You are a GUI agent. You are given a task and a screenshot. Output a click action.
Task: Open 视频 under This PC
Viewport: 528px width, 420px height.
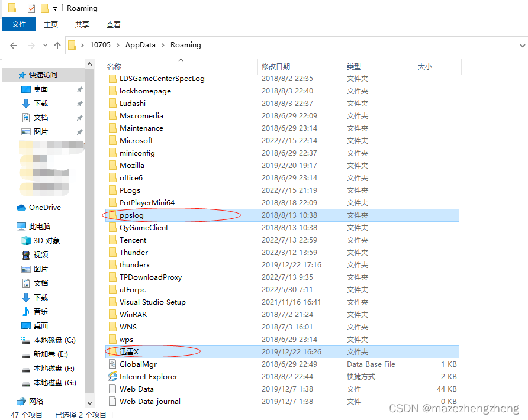click(x=40, y=255)
